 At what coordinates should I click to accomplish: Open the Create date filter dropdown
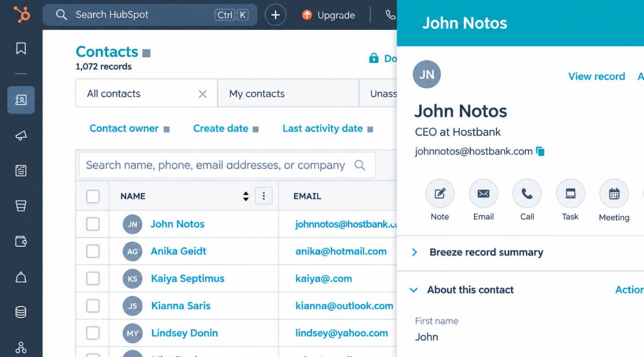tap(226, 128)
